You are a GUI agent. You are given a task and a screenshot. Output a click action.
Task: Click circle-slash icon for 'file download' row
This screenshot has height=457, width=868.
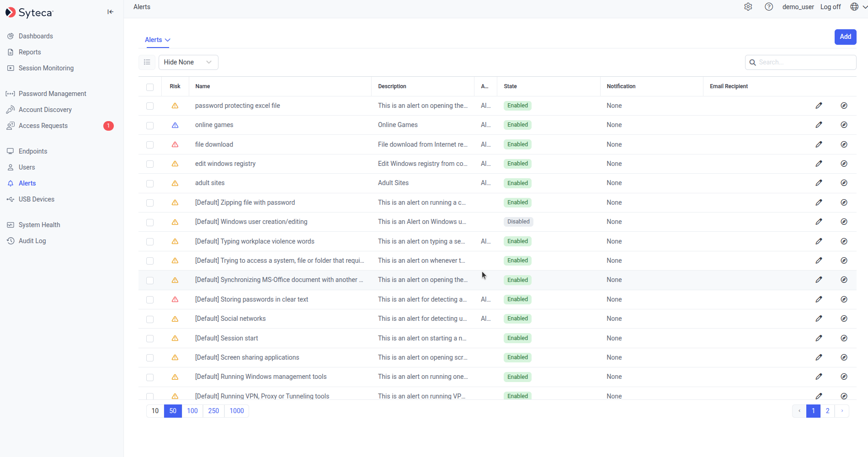click(844, 144)
